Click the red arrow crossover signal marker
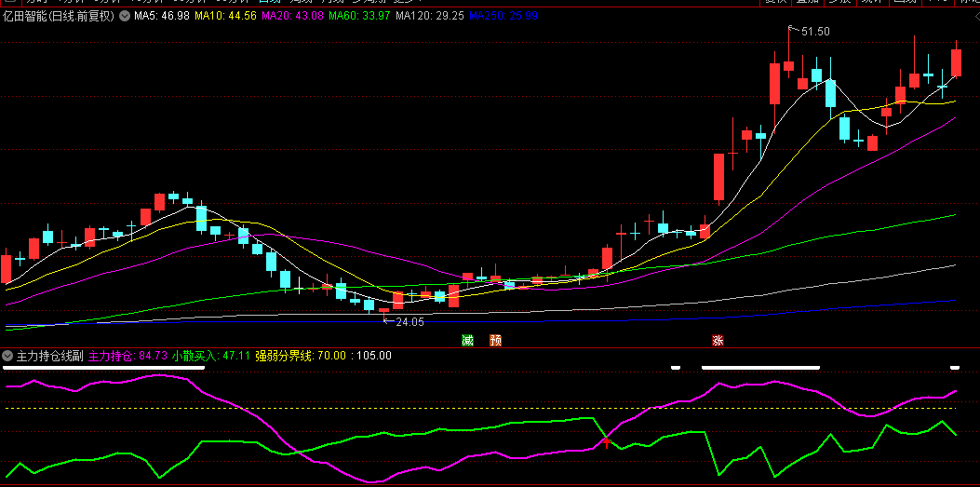The width and height of the screenshot is (980, 487). coord(606,442)
